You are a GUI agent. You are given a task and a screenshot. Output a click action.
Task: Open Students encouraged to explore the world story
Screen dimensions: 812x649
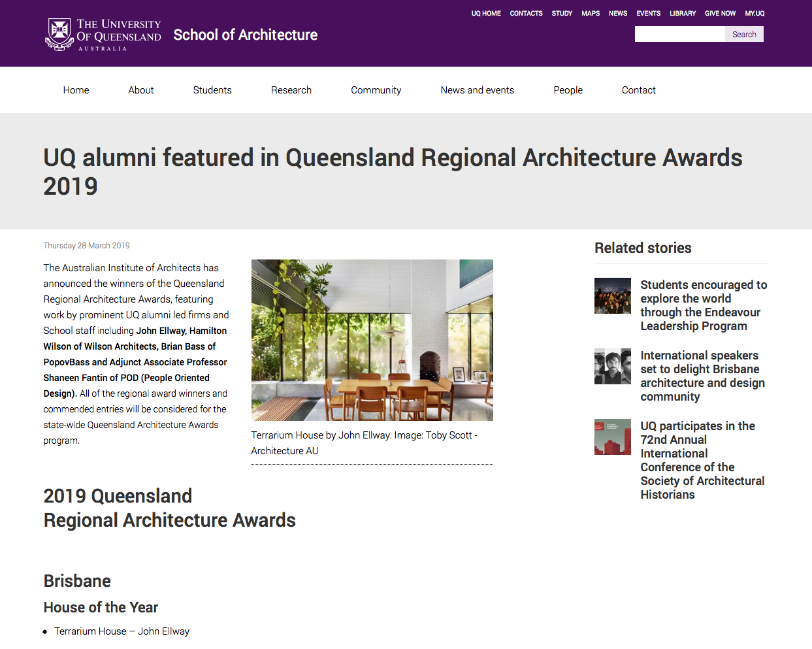(704, 305)
